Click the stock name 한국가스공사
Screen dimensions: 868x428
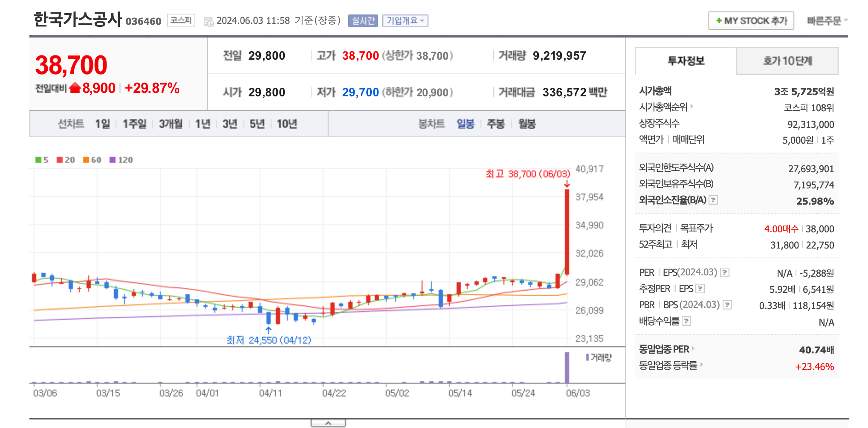pos(78,20)
